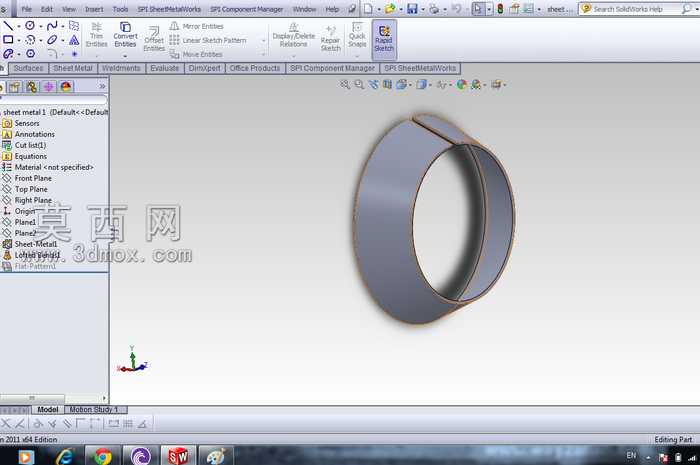Select the Line sketch tool
This screenshot has height=465, width=700.
tap(8, 26)
